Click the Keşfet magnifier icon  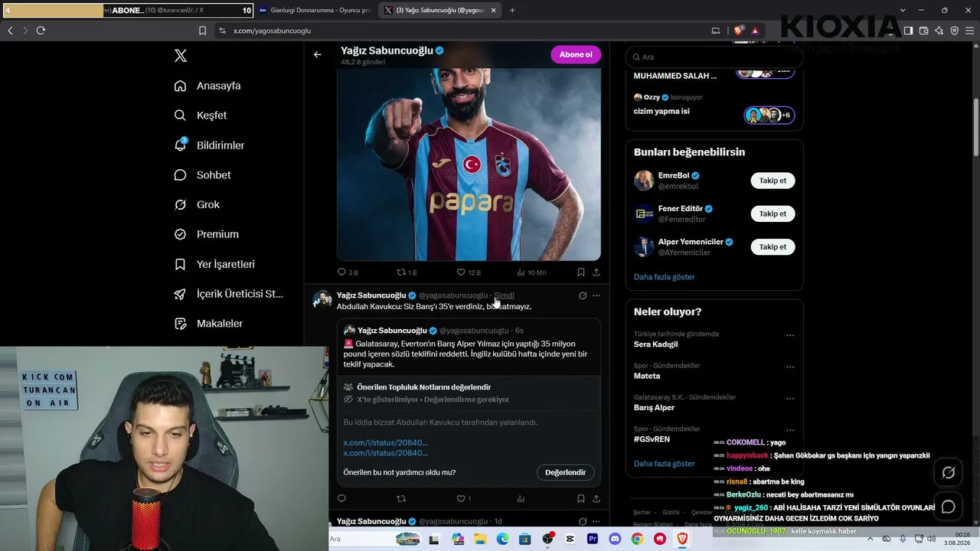[x=180, y=116]
